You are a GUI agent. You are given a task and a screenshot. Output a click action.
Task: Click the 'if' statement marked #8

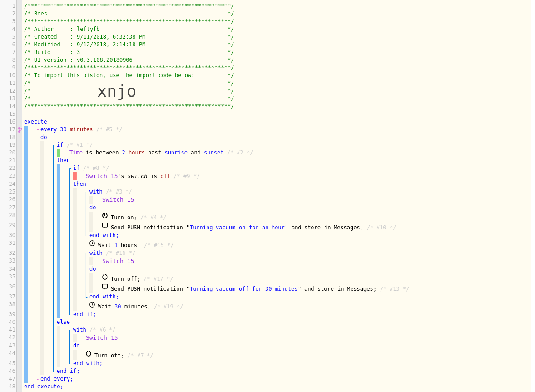coord(76,168)
